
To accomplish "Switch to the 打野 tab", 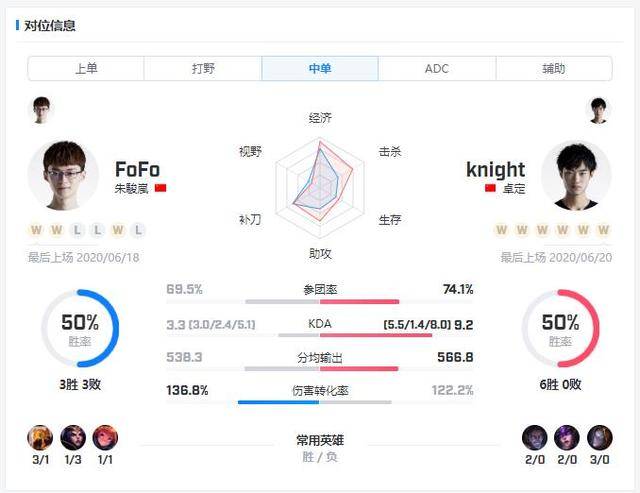I will pyautogui.click(x=203, y=69).
